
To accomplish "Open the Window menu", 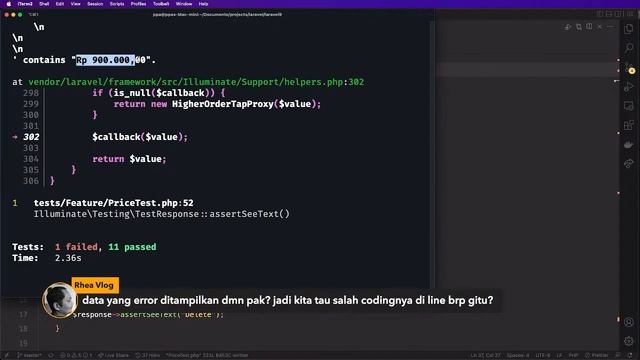I will pos(184,4).
